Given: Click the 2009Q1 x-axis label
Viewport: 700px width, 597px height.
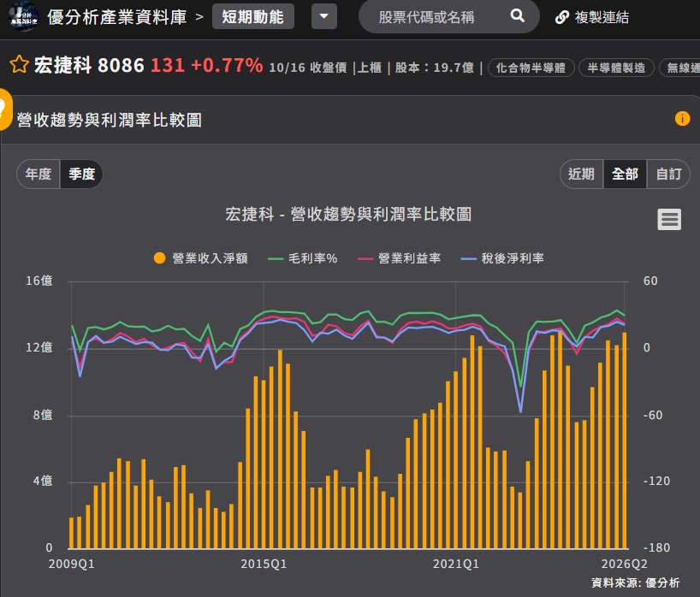Looking at the screenshot, I should click(71, 564).
